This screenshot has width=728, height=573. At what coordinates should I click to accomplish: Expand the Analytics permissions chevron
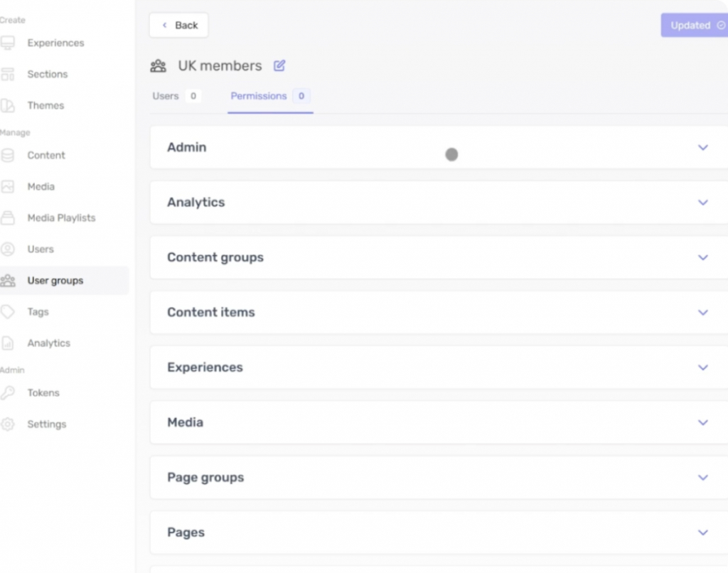pyautogui.click(x=702, y=203)
